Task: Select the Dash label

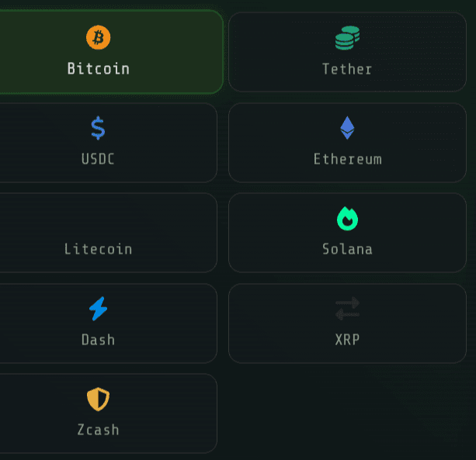Action: 98,339
